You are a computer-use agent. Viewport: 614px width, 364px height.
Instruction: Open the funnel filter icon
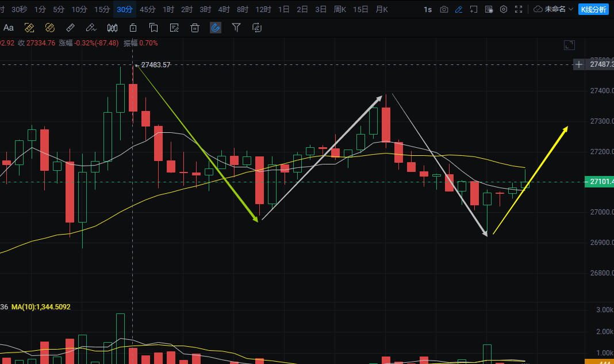(x=236, y=28)
